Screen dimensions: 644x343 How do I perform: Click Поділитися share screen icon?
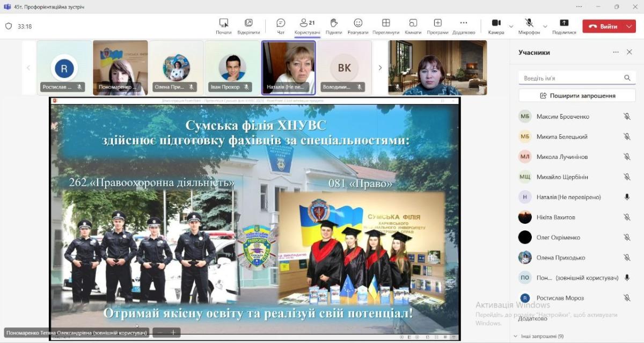point(564,26)
